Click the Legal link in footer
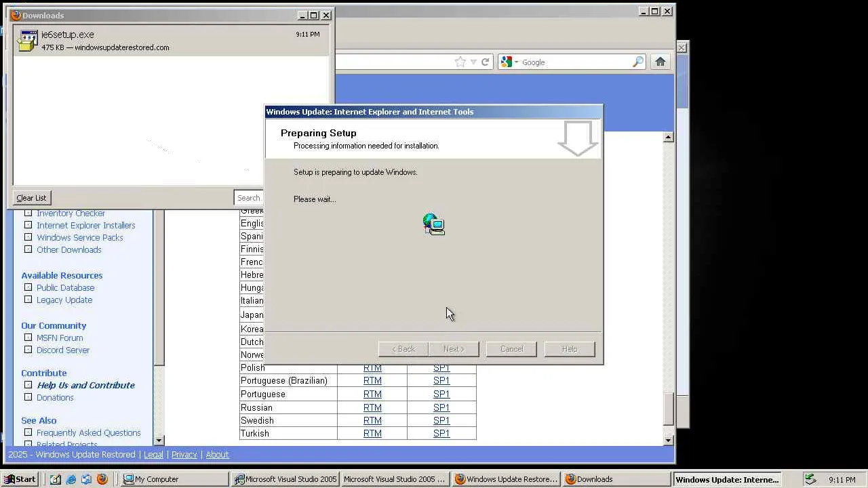The height and width of the screenshot is (488, 868). [x=153, y=455]
